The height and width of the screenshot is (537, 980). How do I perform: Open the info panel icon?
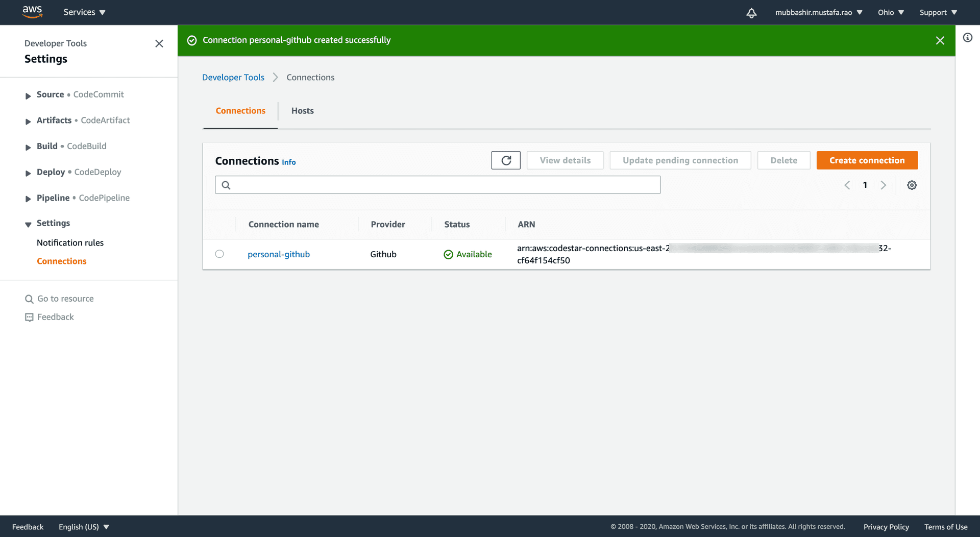pyautogui.click(x=968, y=38)
